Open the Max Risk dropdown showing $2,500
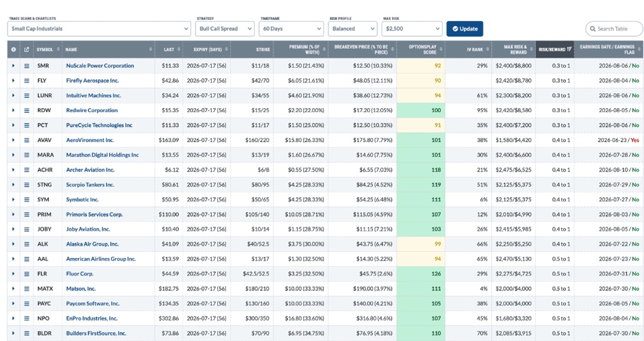Viewport: 644px width, 341px height. (412, 29)
